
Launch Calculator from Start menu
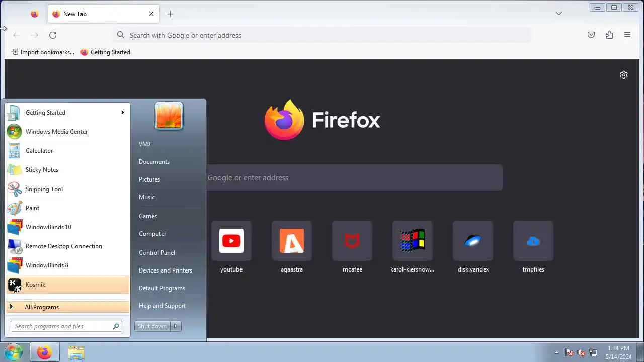pos(67,151)
